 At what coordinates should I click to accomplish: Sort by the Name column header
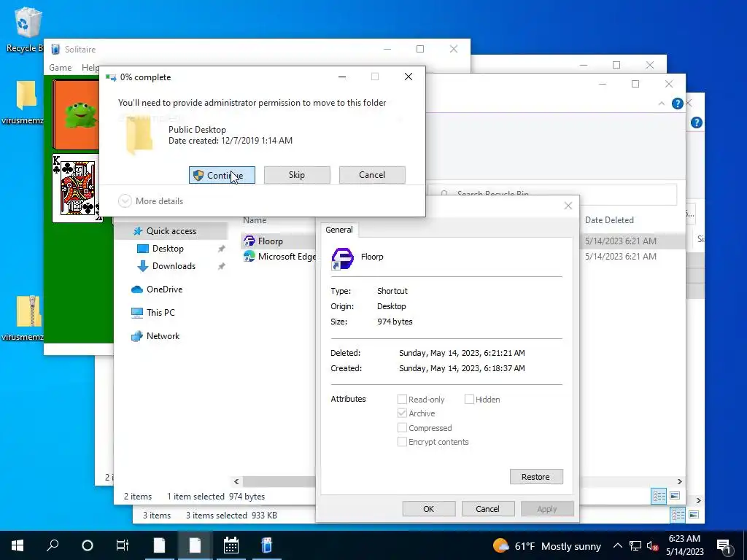tap(255, 220)
